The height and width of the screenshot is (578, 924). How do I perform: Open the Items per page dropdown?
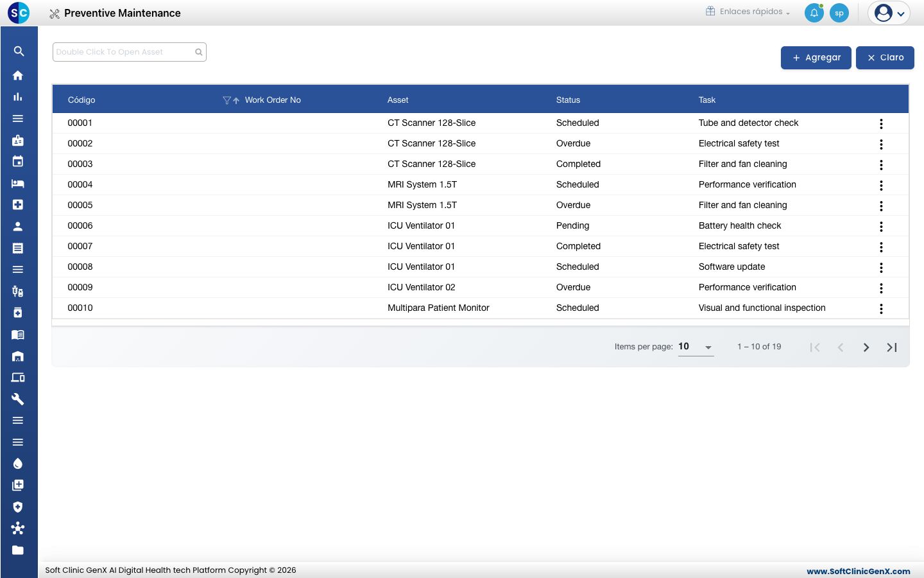696,347
